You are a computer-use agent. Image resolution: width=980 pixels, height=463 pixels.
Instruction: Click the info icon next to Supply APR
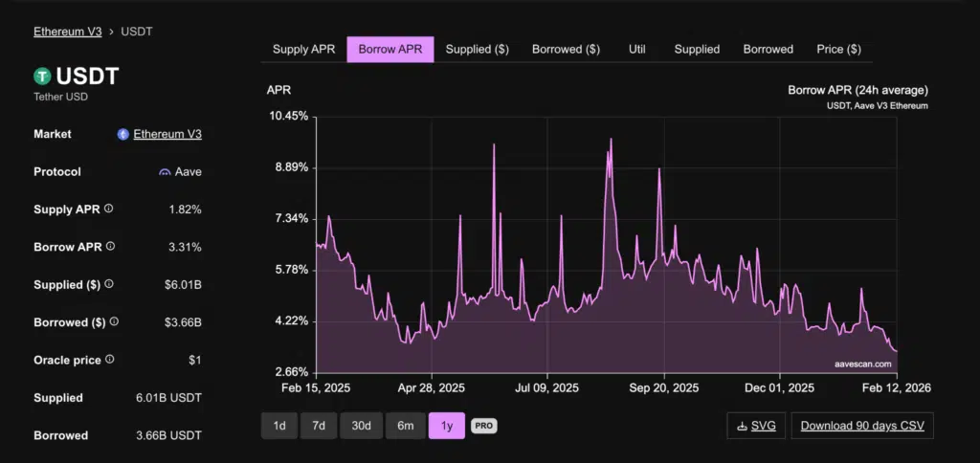pyautogui.click(x=108, y=209)
